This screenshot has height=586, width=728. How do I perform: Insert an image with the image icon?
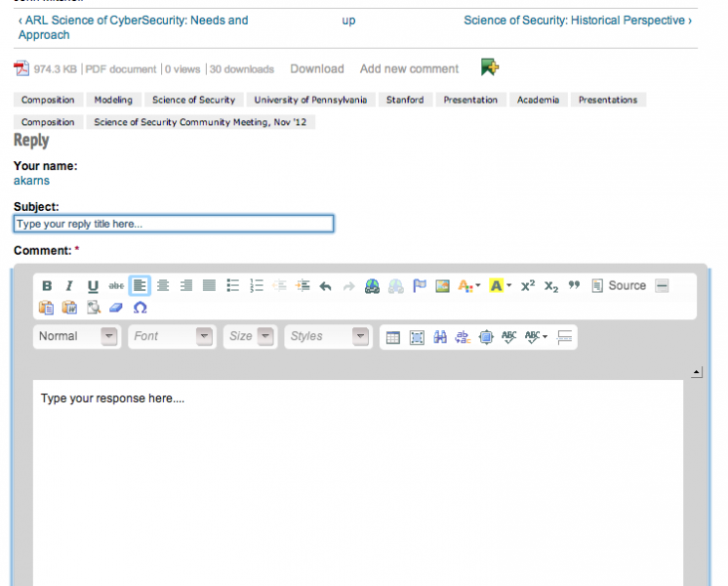442,286
